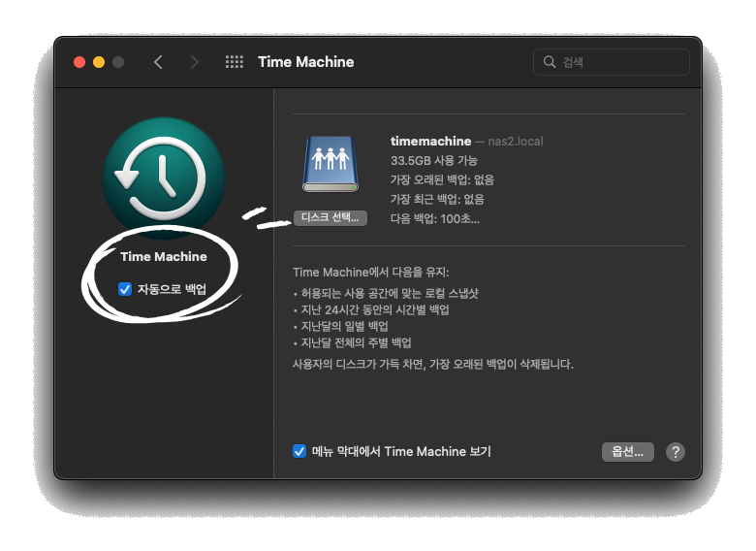Click the 지난달 전체의 주별 백업 line

tap(353, 342)
